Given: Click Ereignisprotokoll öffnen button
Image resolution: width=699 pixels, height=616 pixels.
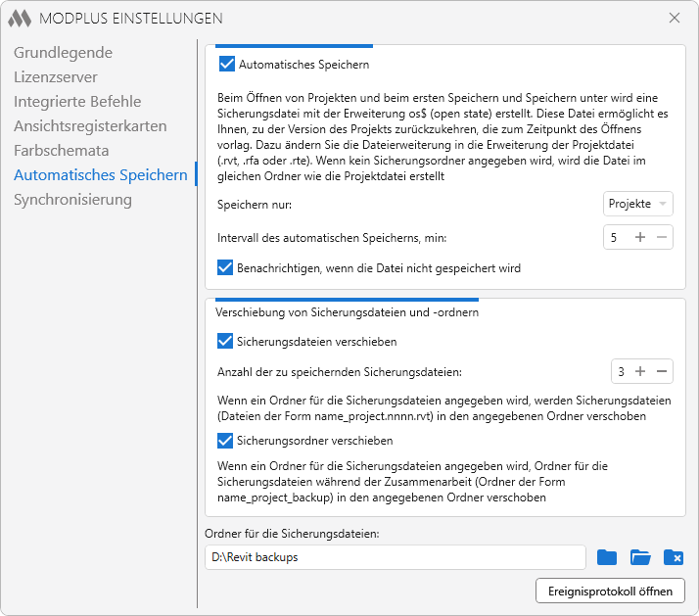Looking at the screenshot, I should point(610,591).
